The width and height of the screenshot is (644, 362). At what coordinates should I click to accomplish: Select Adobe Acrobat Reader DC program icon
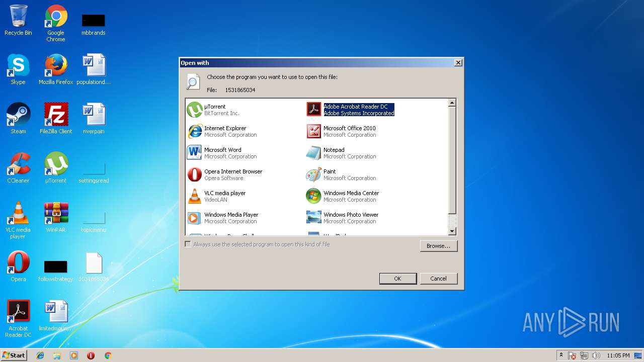tap(313, 109)
